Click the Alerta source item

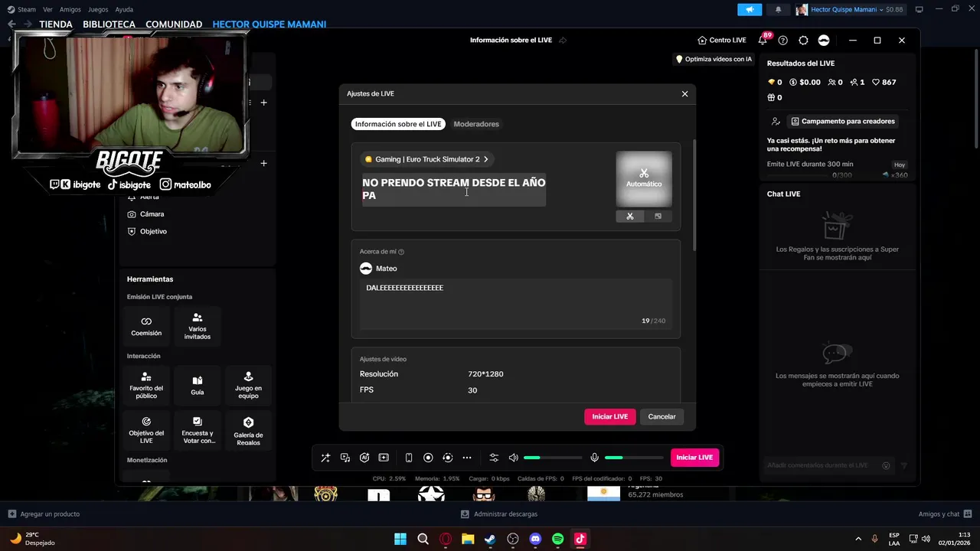(149, 197)
